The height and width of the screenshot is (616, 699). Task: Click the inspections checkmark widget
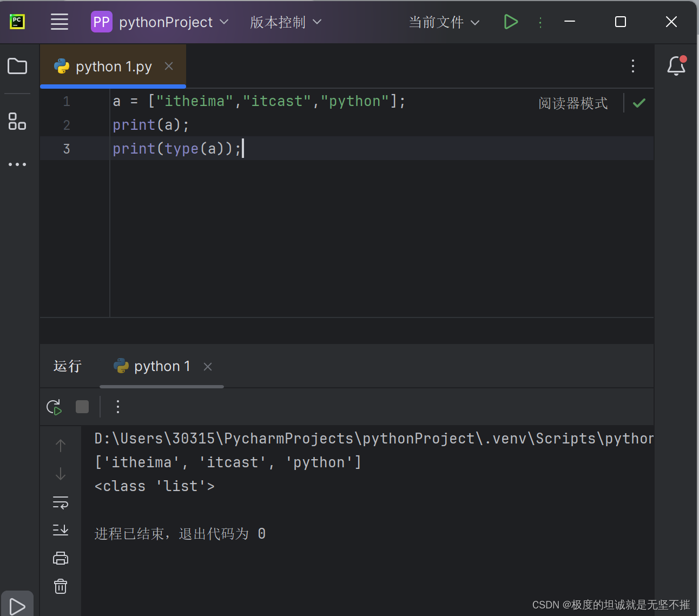pyautogui.click(x=639, y=103)
